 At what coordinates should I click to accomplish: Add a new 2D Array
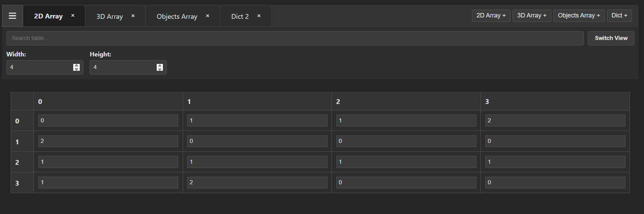(x=491, y=15)
